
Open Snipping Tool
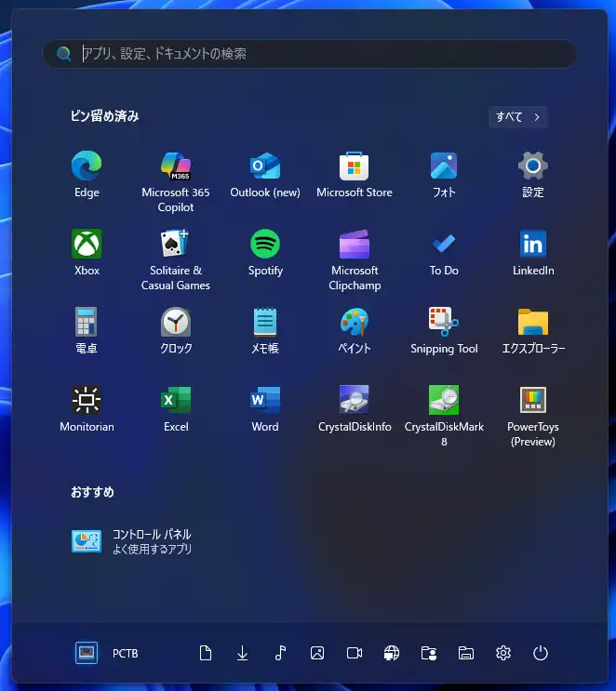pyautogui.click(x=444, y=330)
